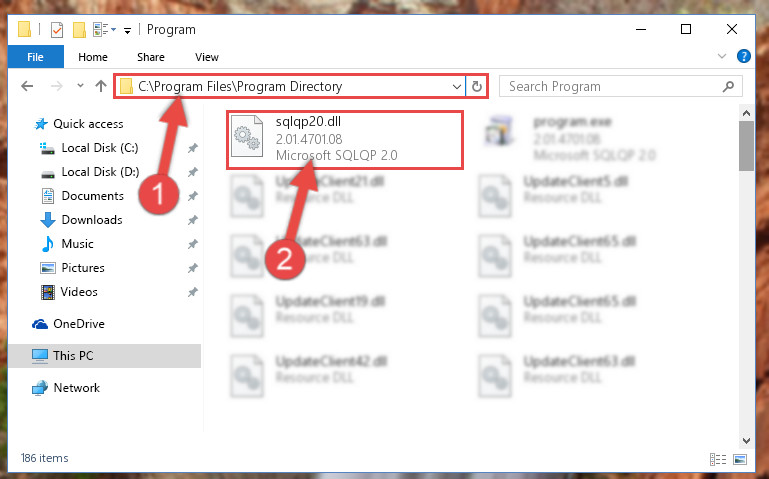The image size is (769, 479).
Task: Select the sqlqp20.dll file
Action: 344,140
